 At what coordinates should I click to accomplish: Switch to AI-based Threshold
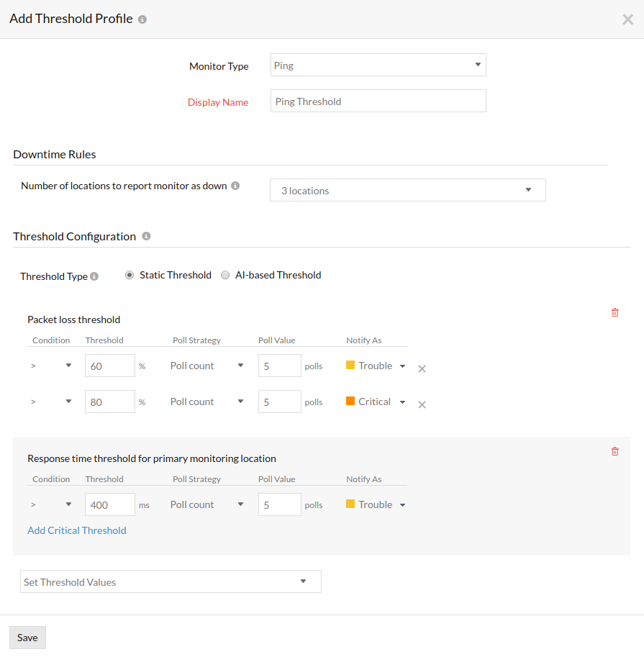(x=225, y=274)
